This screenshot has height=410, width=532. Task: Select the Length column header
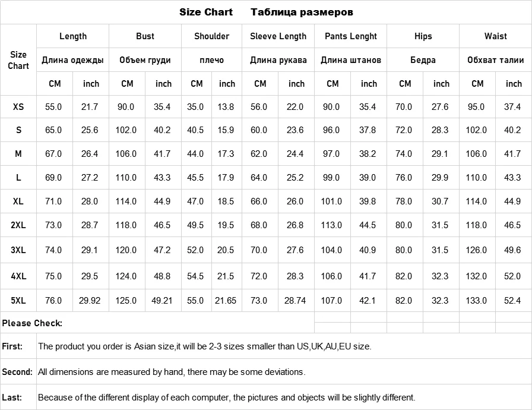click(x=73, y=36)
